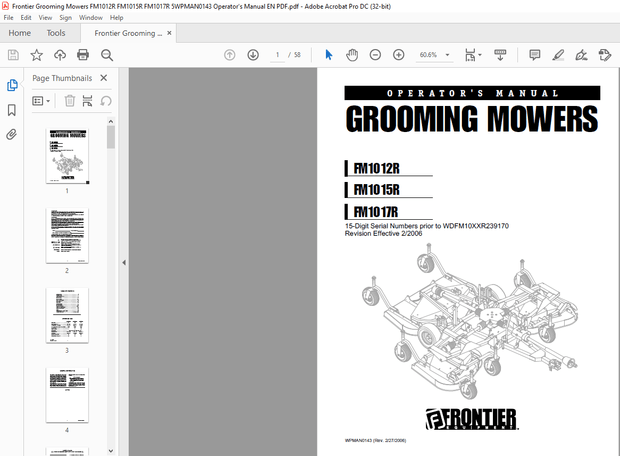Select page 4 thumbnail
Screen dimensions: 620x456
(67, 395)
